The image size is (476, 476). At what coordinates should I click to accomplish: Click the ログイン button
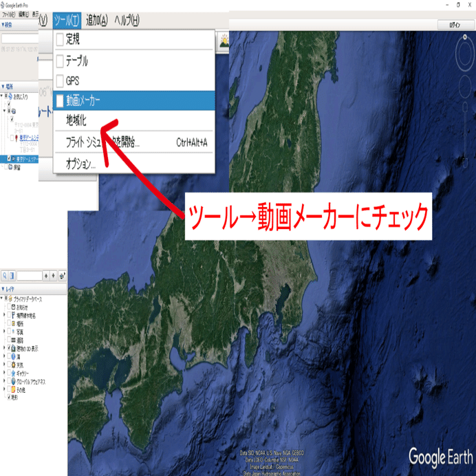(x=455, y=25)
